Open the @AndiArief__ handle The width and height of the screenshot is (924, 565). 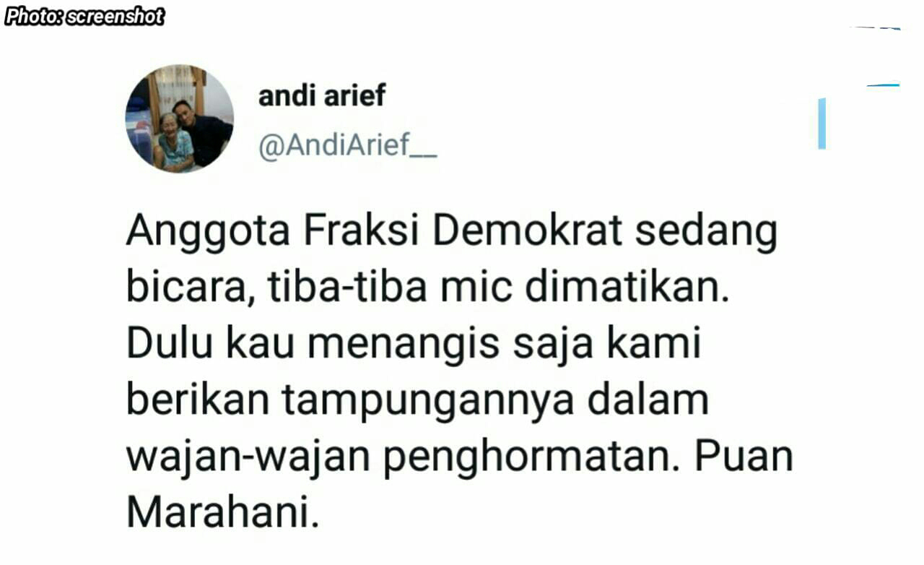click(x=348, y=147)
